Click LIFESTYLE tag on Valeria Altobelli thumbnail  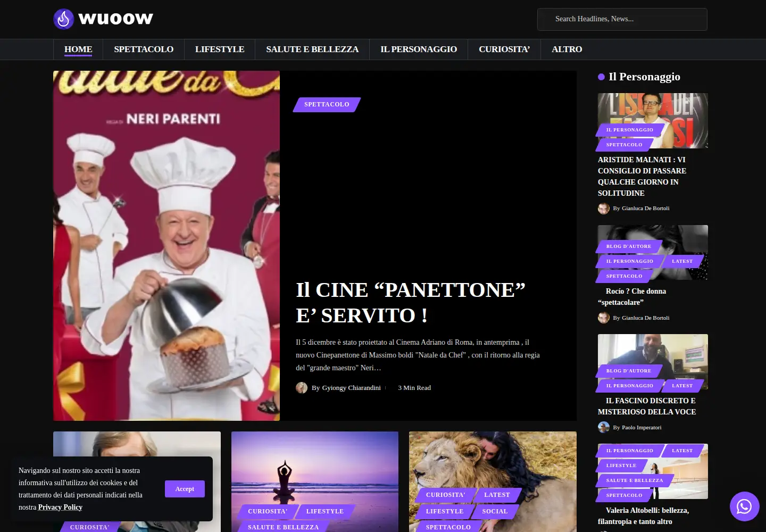point(621,465)
